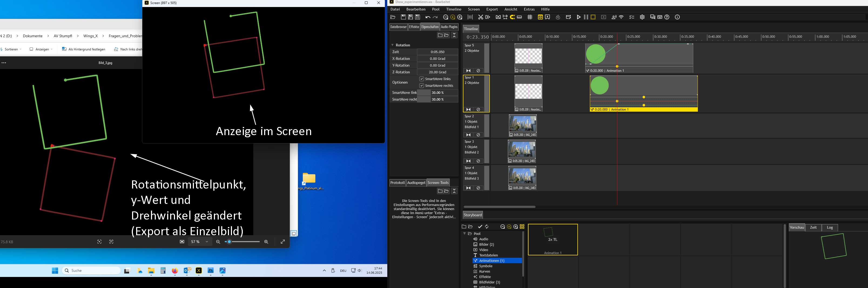Adjust the SmartMove links 30.00 % slider
Image resolution: width=868 pixels, height=288 pixels.
(x=438, y=92)
